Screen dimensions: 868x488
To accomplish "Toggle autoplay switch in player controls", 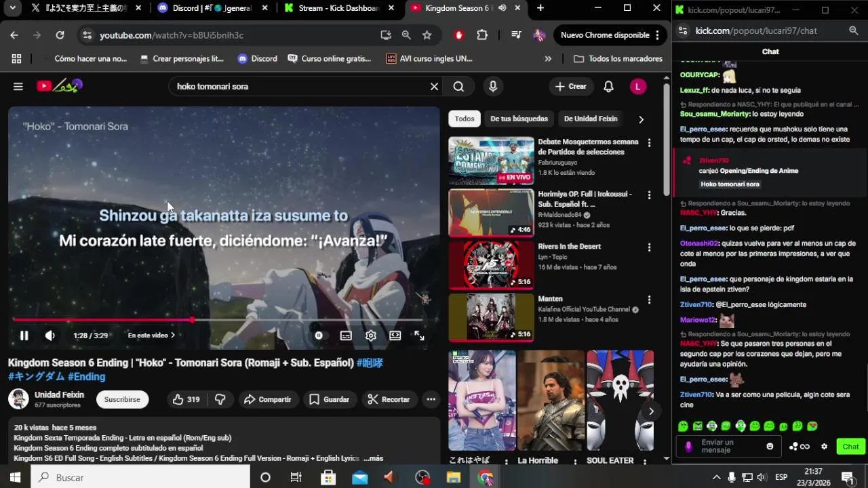I will pos(319,335).
